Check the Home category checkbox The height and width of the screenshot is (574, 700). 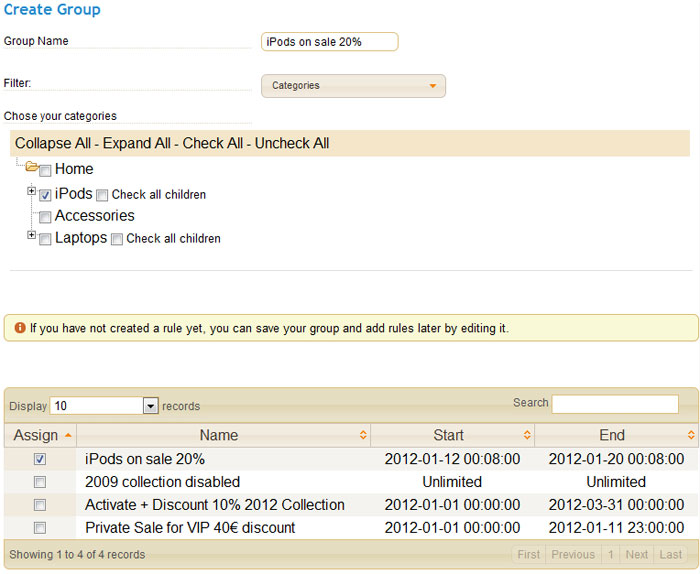tap(45, 171)
